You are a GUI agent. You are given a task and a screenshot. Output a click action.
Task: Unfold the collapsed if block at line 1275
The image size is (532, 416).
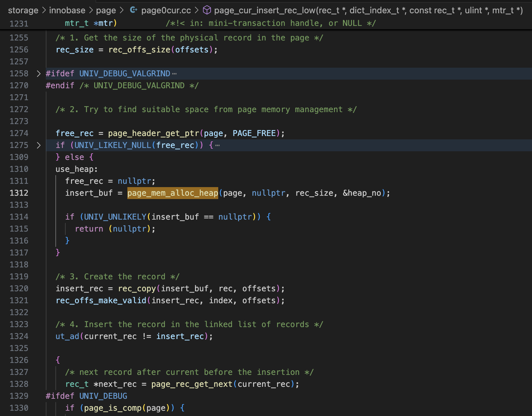[x=39, y=145]
